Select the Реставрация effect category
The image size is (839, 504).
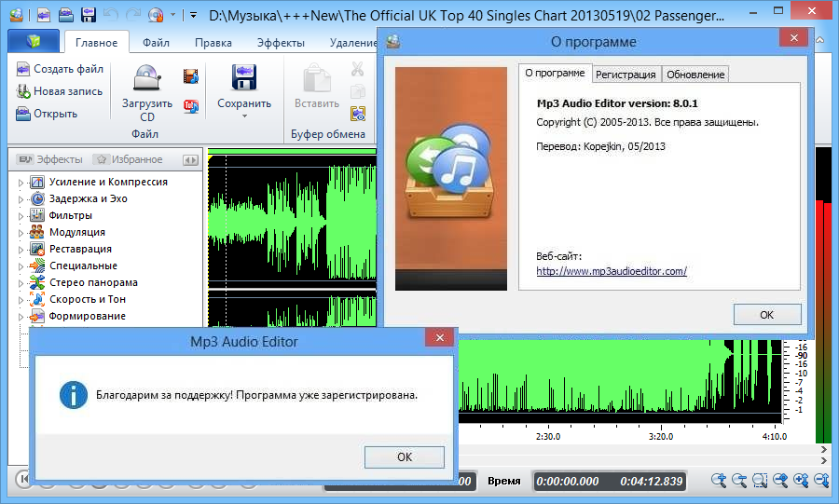click(x=80, y=249)
